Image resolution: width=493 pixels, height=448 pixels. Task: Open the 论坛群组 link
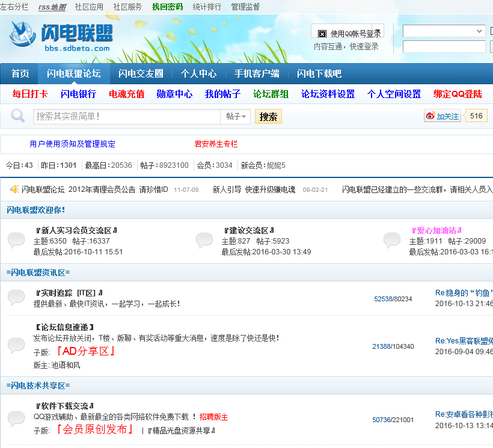point(271,94)
